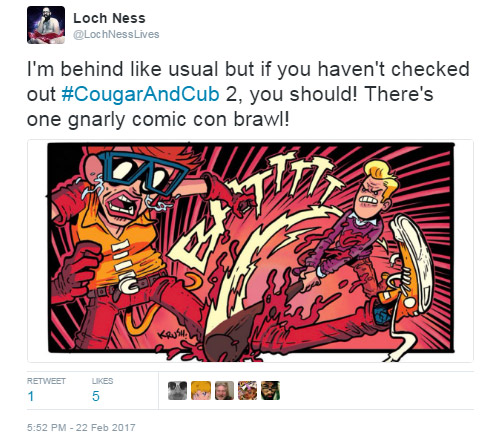
Task: Open the @LochNessLives handle link
Action: pos(116,34)
